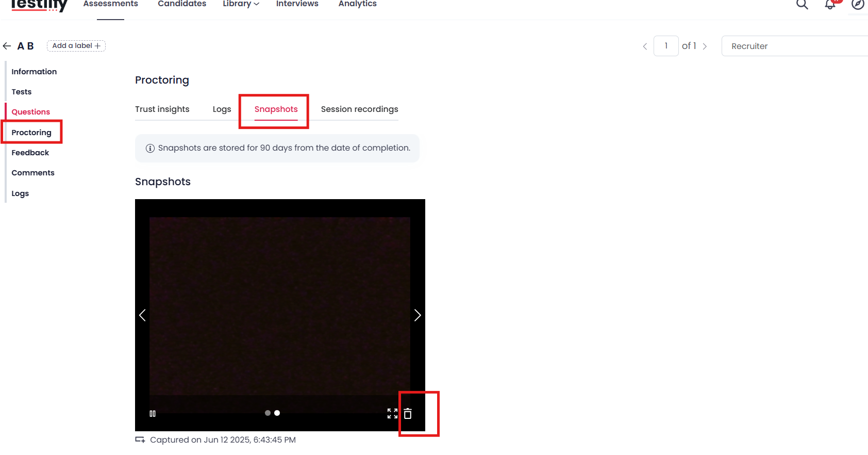Screen dimensions: 868x455
Task: Delete the current snapshot with trash icon
Action: point(408,414)
